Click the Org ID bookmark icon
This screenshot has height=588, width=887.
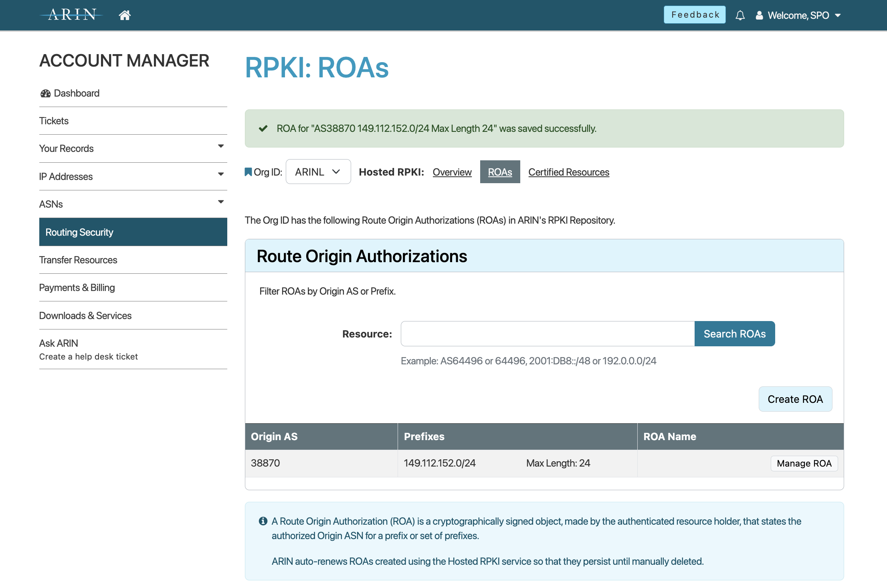click(248, 172)
